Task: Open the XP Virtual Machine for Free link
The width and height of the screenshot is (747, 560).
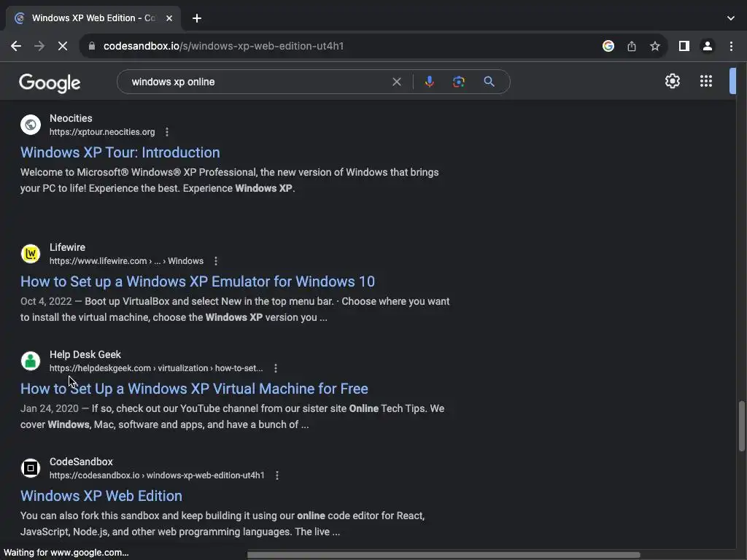Action: pyautogui.click(x=194, y=389)
